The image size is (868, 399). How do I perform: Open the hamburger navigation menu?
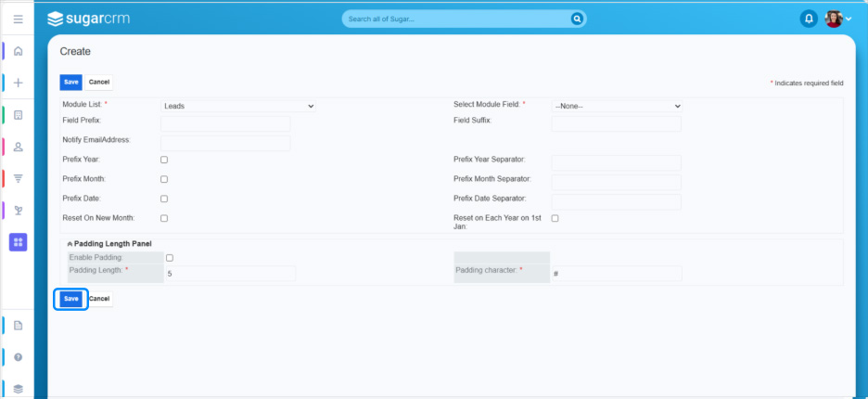point(18,19)
